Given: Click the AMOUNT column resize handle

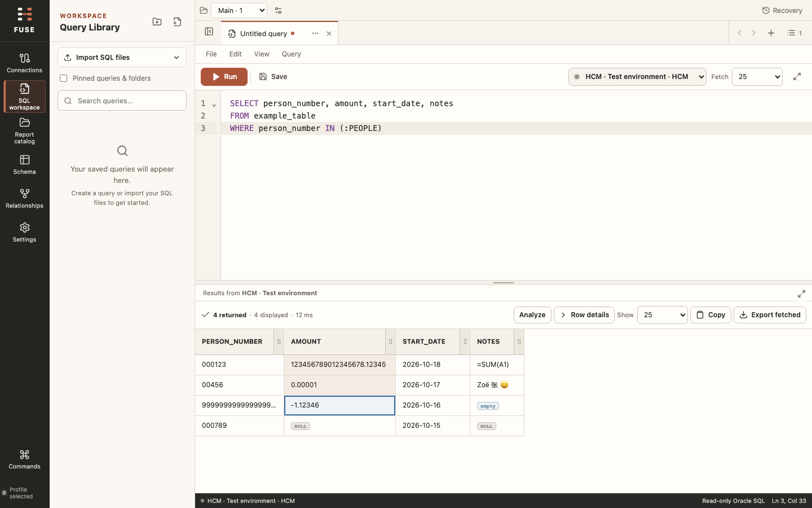Looking at the screenshot, I should point(390,342).
